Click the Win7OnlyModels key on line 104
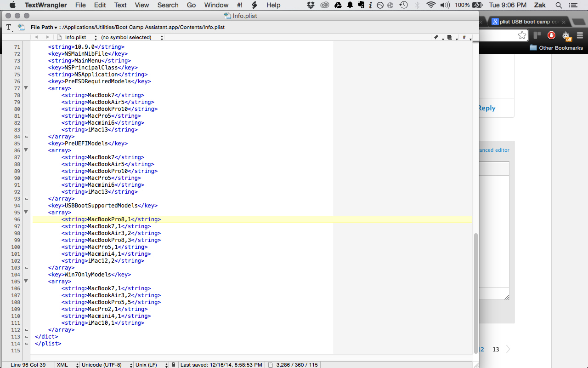Viewport: 588px width, 368px height. 90,275
